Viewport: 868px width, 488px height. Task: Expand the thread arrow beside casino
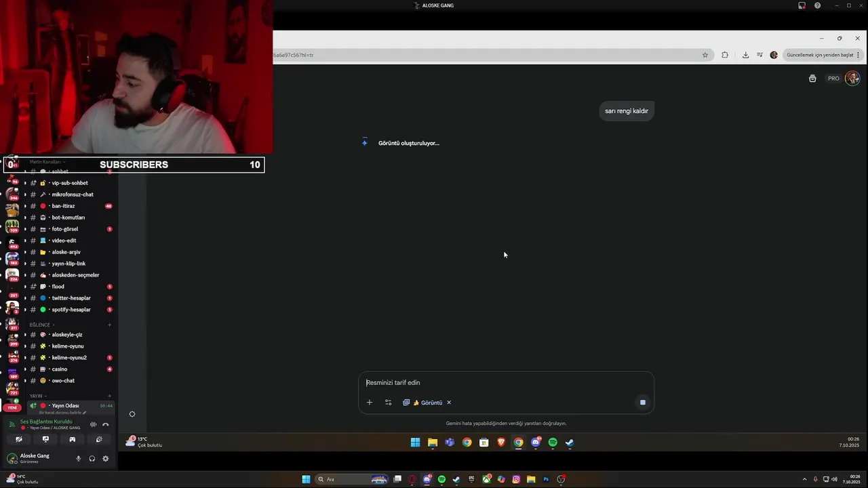(25, 369)
